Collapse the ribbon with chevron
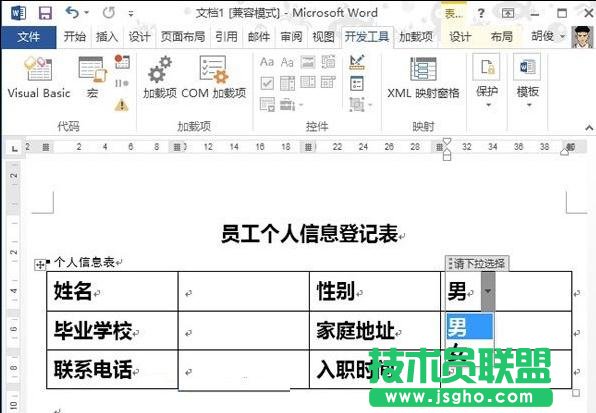 click(x=589, y=128)
